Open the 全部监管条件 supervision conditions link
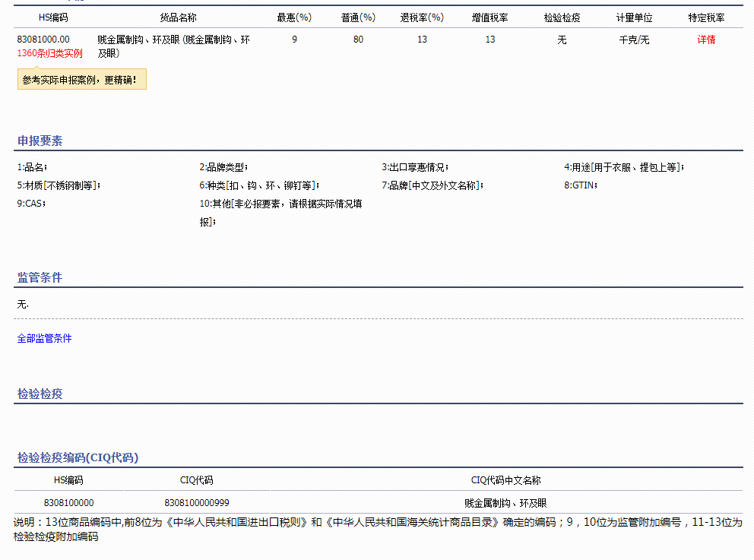 (43, 339)
